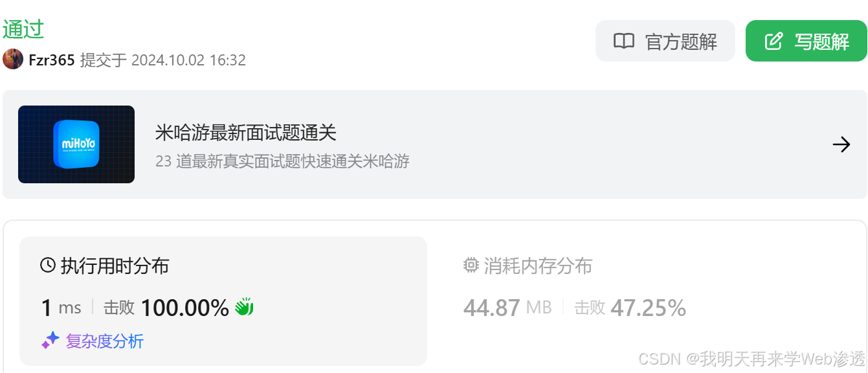Click the pencil edit icon in 写题解

(x=773, y=41)
